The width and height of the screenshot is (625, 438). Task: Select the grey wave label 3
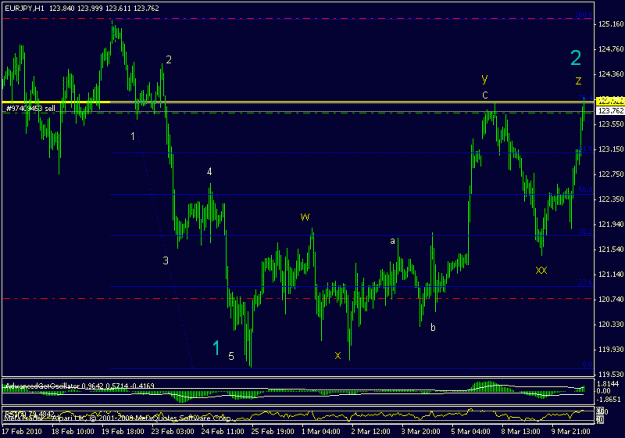[165, 261]
